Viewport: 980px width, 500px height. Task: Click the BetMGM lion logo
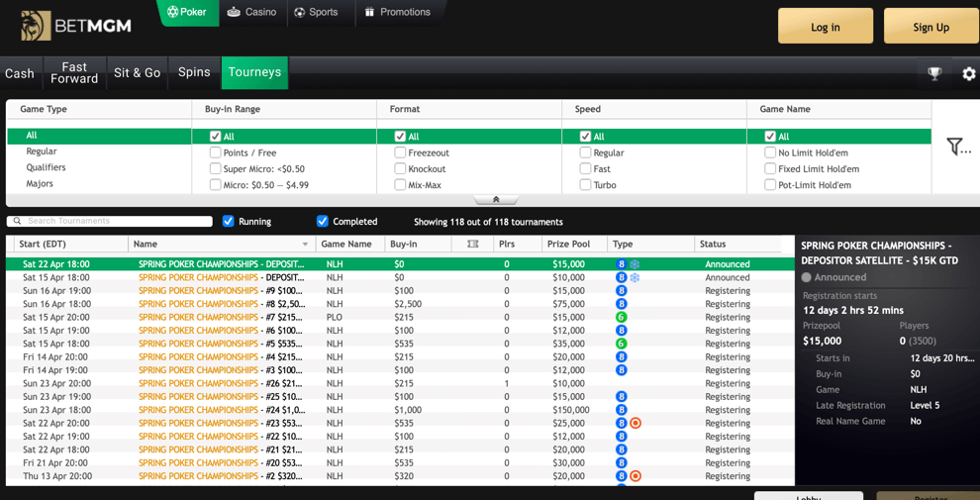click(x=35, y=27)
